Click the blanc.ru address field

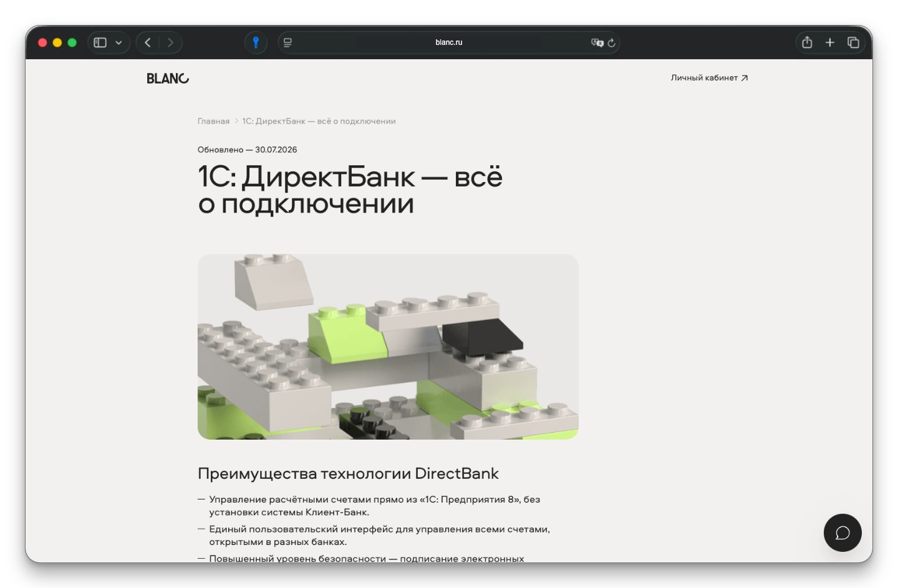[x=449, y=42]
